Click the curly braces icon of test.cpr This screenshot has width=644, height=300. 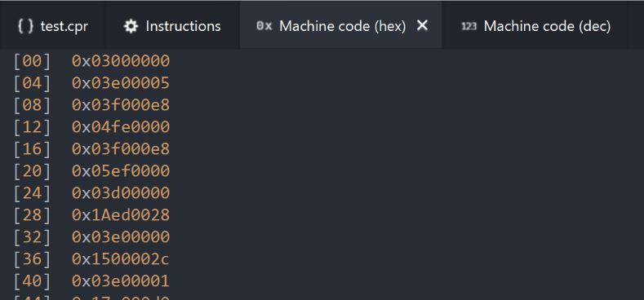25,26
